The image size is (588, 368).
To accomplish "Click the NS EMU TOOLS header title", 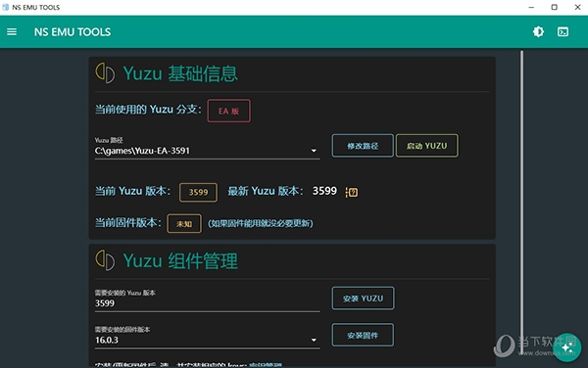I will click(x=73, y=32).
